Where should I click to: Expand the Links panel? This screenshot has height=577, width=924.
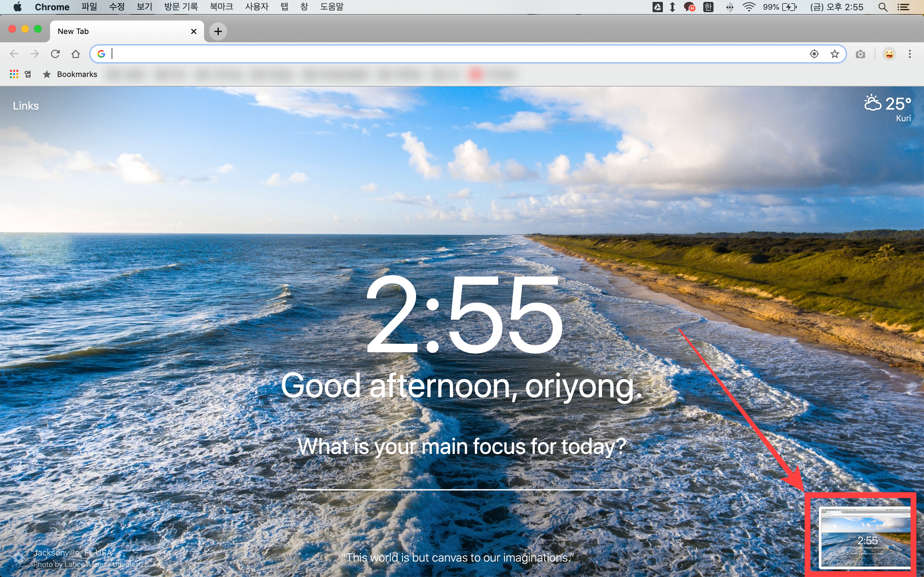(x=26, y=106)
